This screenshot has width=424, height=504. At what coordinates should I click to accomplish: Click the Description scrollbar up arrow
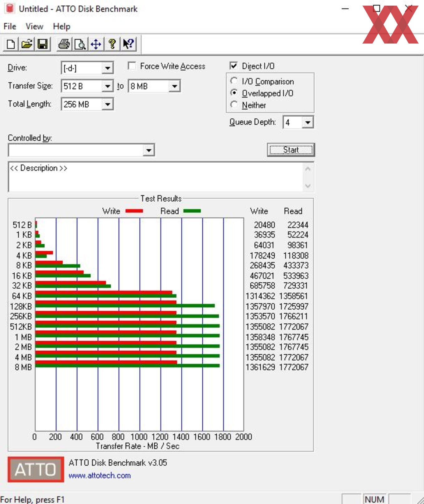pyautogui.click(x=308, y=169)
